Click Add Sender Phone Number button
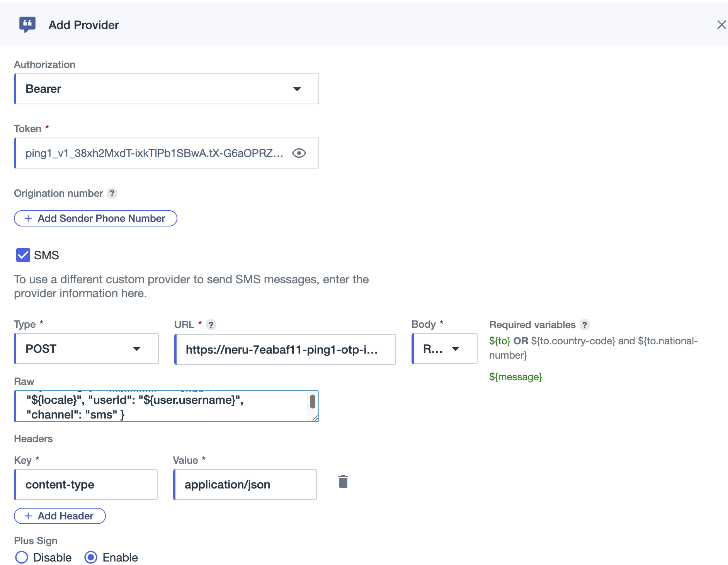This screenshot has height=565, width=728. tap(95, 218)
